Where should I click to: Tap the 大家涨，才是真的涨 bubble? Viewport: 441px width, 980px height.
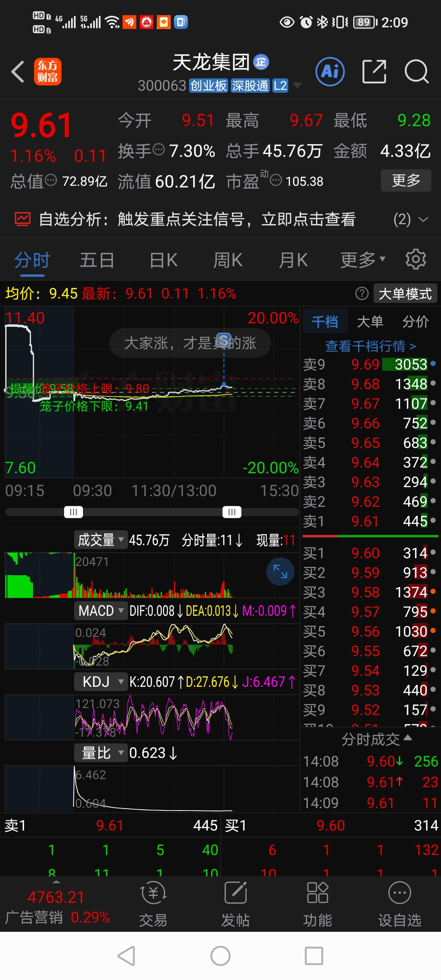tap(190, 343)
